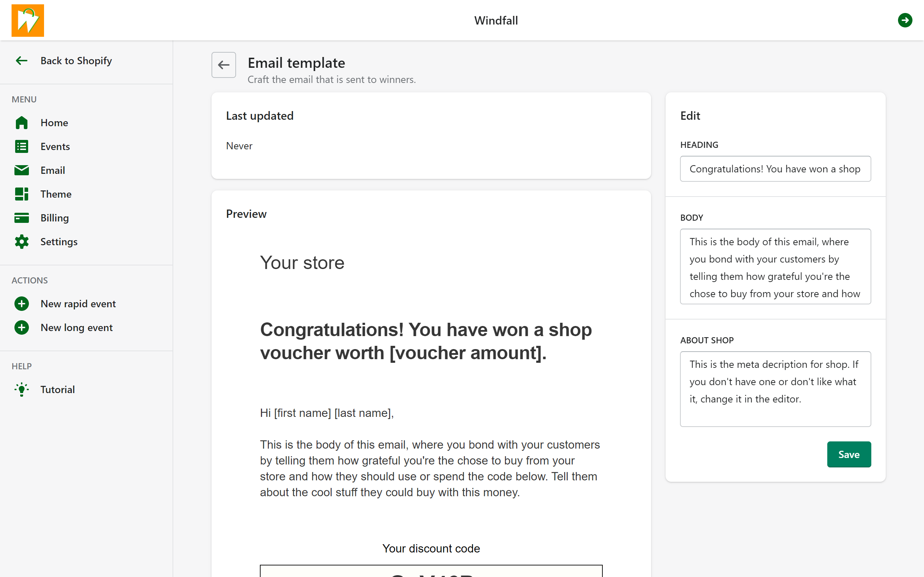
Task: Click the Events menu item
Action: point(55,146)
